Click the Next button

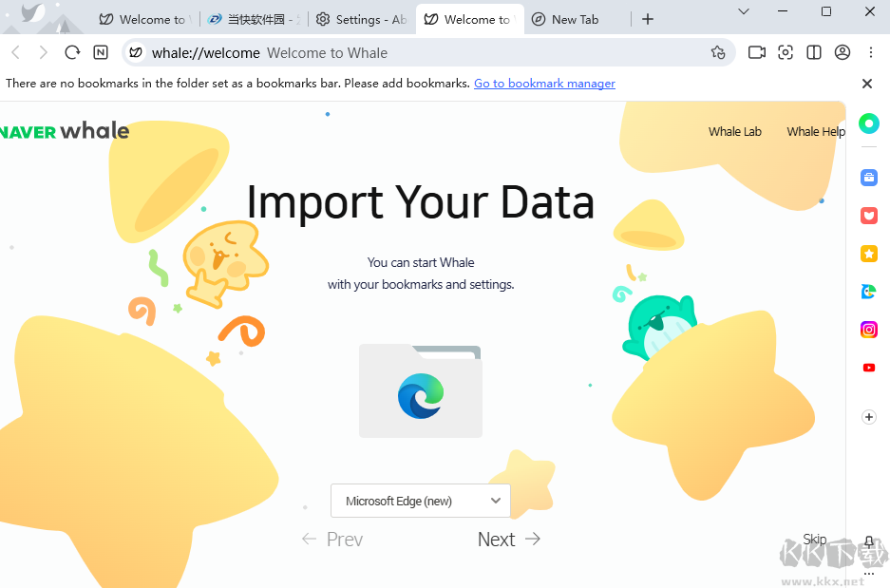(x=509, y=540)
